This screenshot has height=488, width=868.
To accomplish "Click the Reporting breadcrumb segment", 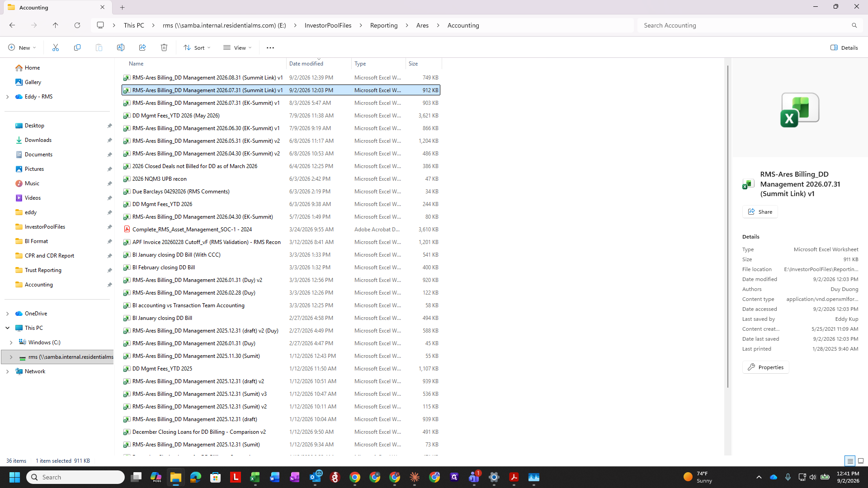I will tap(384, 25).
